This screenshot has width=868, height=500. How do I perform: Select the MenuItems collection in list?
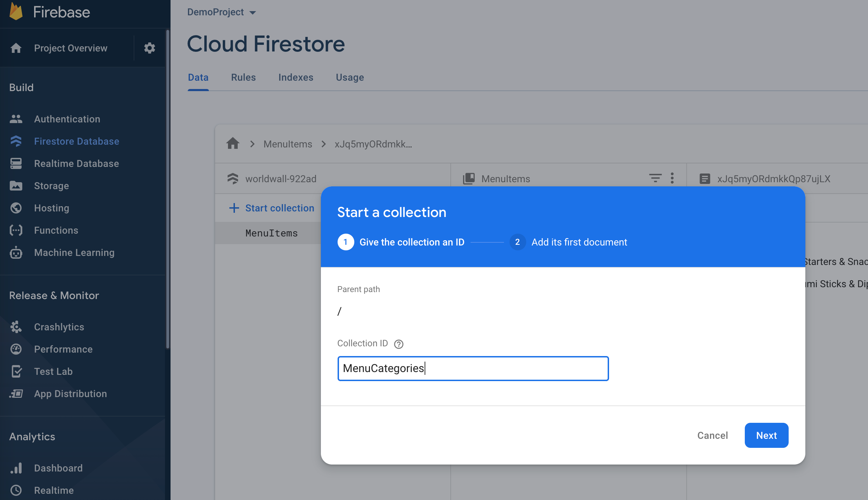click(271, 233)
